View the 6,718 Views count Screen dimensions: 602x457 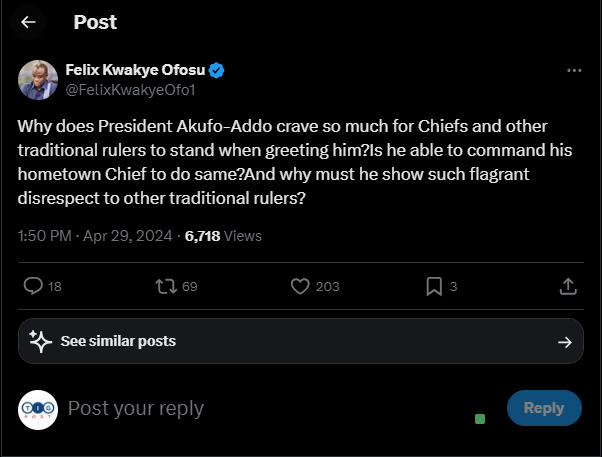pos(223,236)
